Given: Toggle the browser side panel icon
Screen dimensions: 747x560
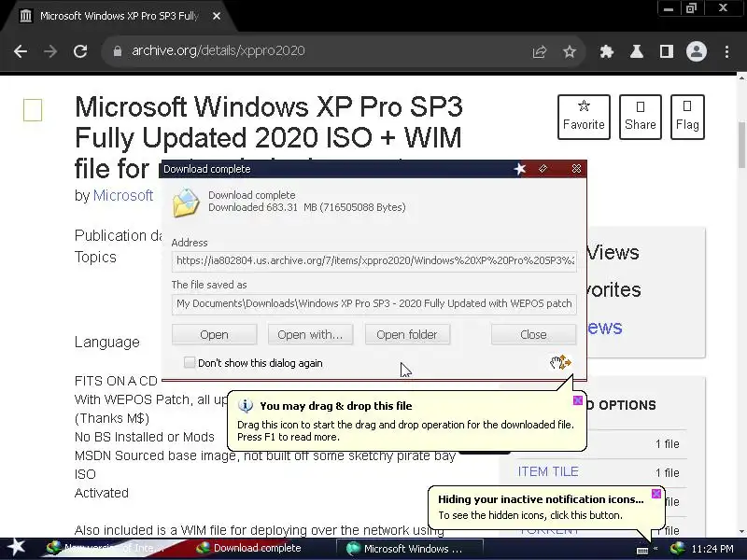Looking at the screenshot, I should click(667, 51).
